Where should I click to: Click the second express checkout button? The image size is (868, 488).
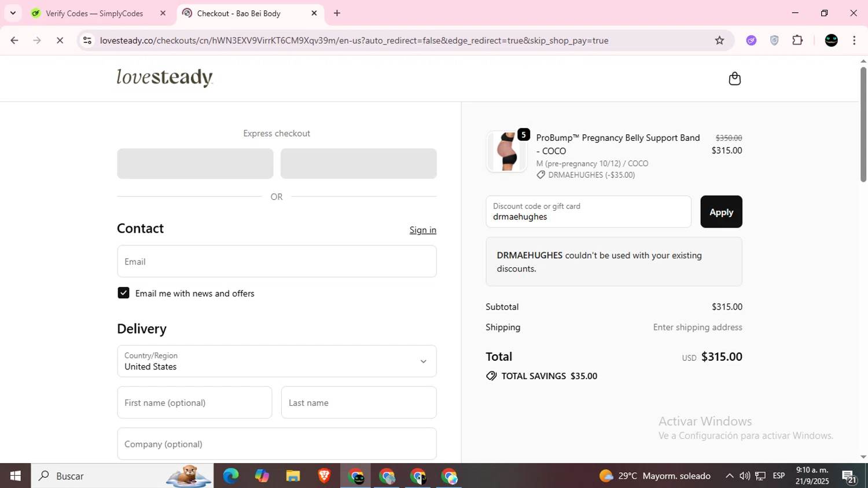tap(359, 163)
